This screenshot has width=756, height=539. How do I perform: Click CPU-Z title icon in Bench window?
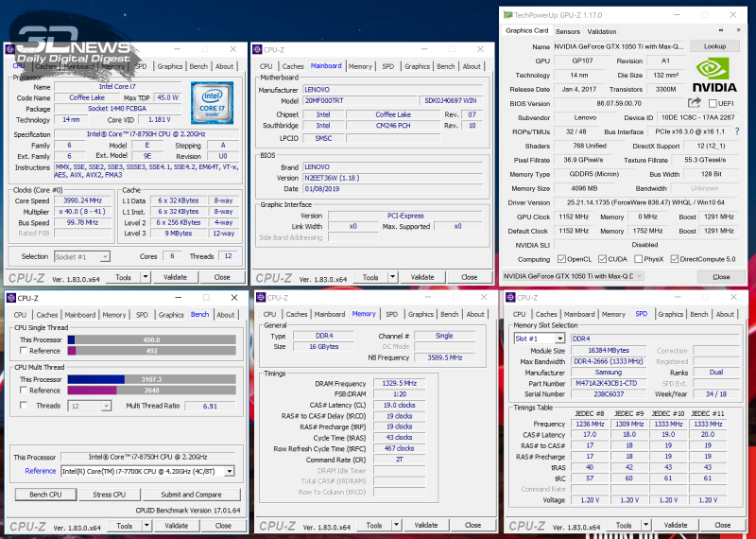coord(10,298)
